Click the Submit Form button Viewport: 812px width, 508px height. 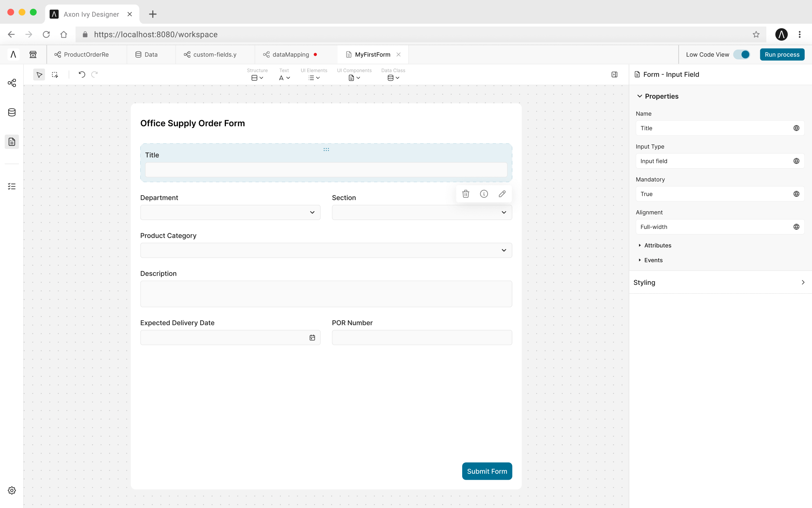pos(487,471)
